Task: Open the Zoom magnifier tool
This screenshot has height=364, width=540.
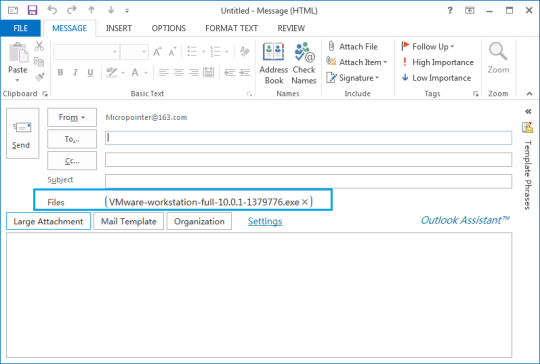Action: click(498, 58)
